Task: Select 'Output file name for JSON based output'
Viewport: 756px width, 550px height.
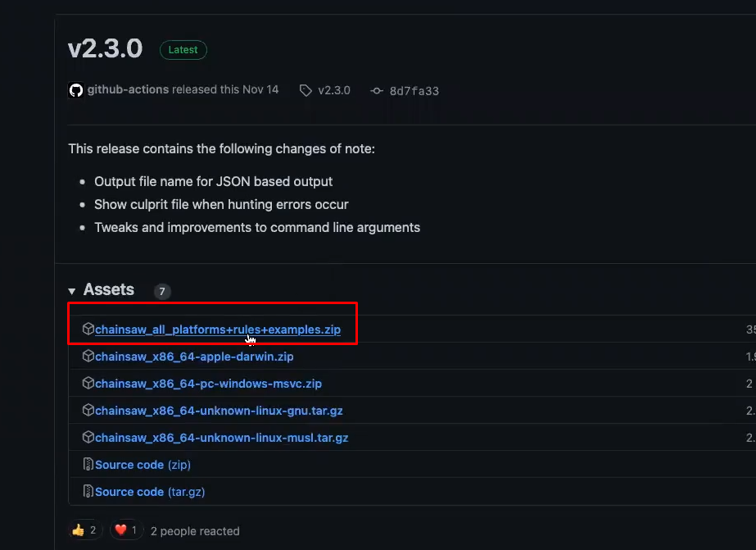Action: tap(213, 181)
